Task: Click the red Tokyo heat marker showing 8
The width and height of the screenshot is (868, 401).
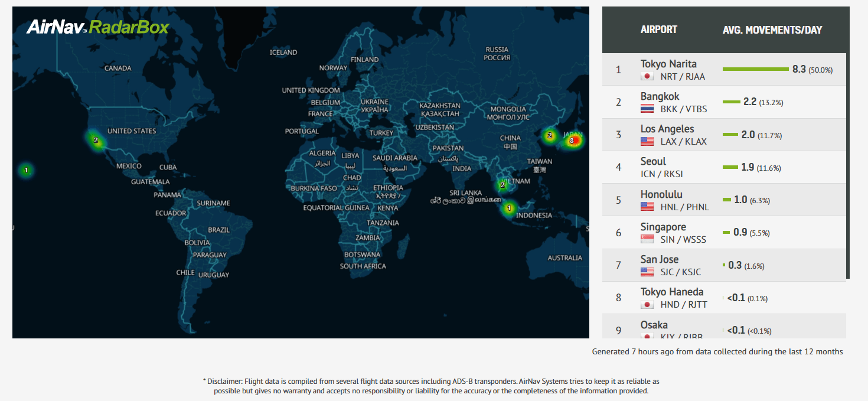Action: click(571, 141)
